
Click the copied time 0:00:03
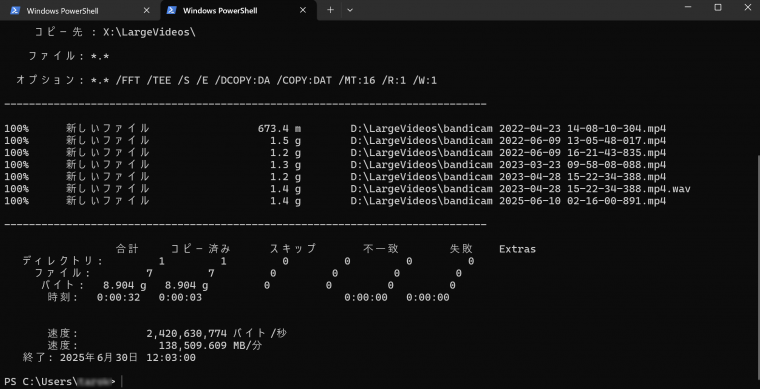[180, 297]
